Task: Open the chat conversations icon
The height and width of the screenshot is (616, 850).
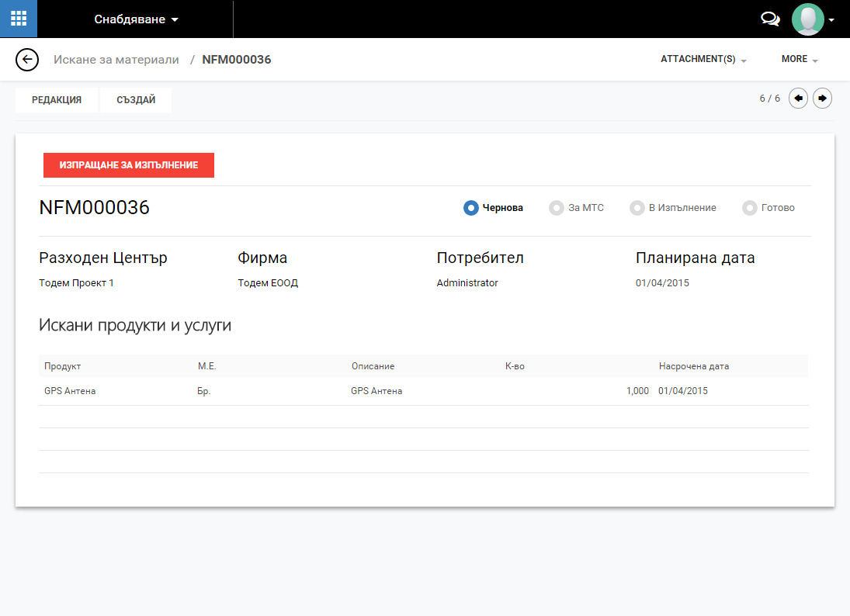Action: 770,19
